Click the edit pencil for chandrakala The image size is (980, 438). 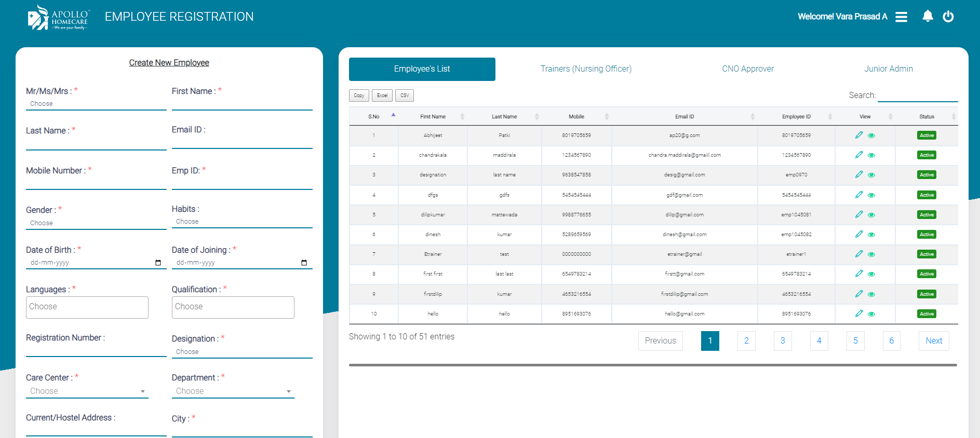(x=858, y=155)
